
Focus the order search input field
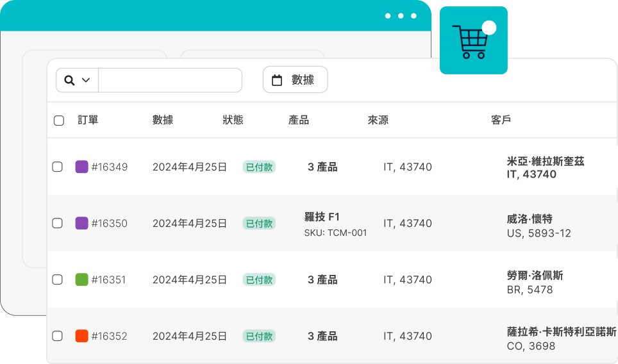coord(170,80)
